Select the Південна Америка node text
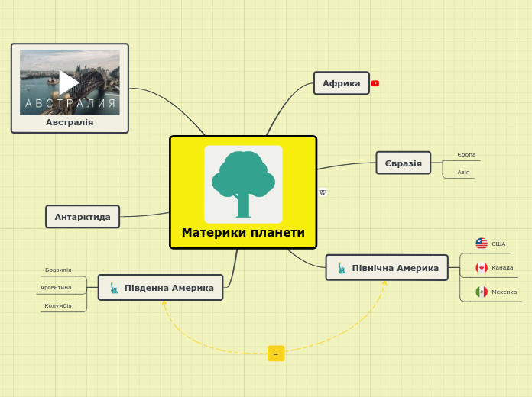The width and height of the screenshot is (532, 397). pos(169,288)
